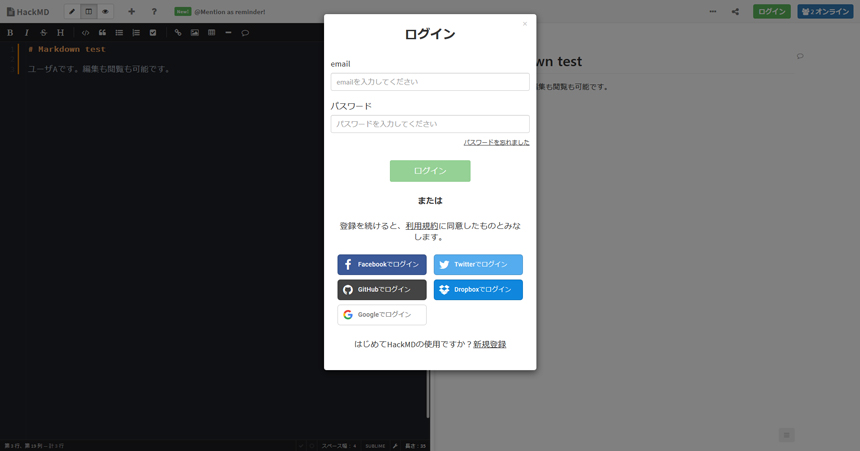Toggle spellcheck checkmark in status bar
The width and height of the screenshot is (860, 451).
301,446
